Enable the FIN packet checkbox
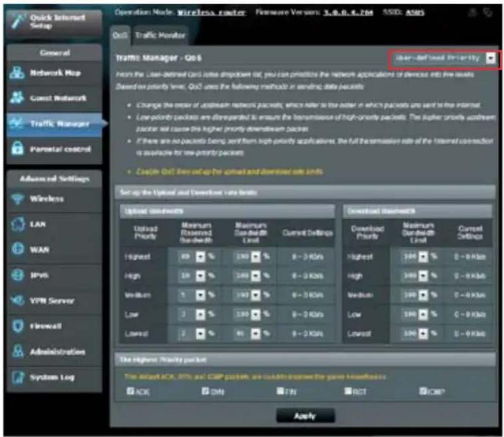 [280, 391]
